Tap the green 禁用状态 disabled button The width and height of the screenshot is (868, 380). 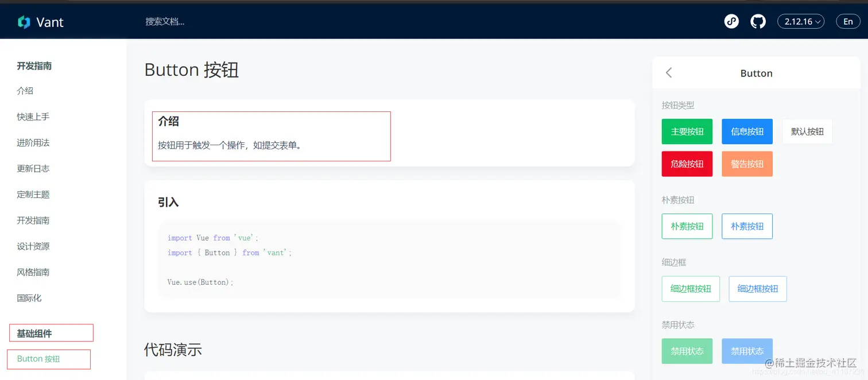point(687,351)
